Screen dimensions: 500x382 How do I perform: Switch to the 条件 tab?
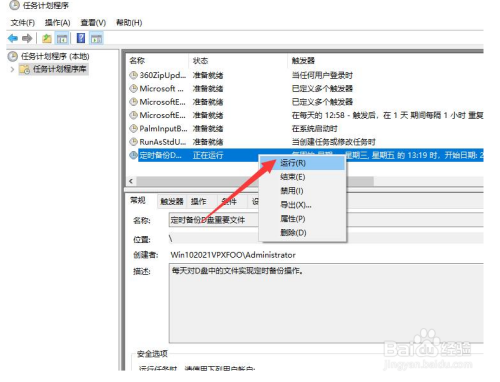pos(229,201)
